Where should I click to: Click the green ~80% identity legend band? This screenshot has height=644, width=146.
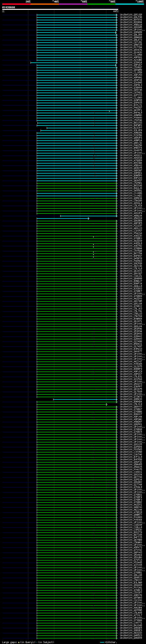pos(101,4)
